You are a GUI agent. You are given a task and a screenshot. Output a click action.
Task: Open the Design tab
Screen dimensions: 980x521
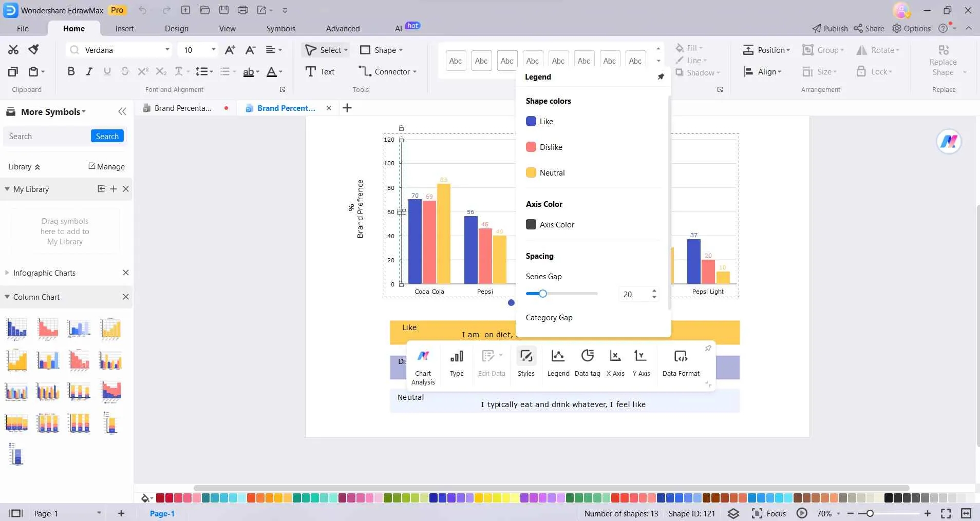coord(177,29)
